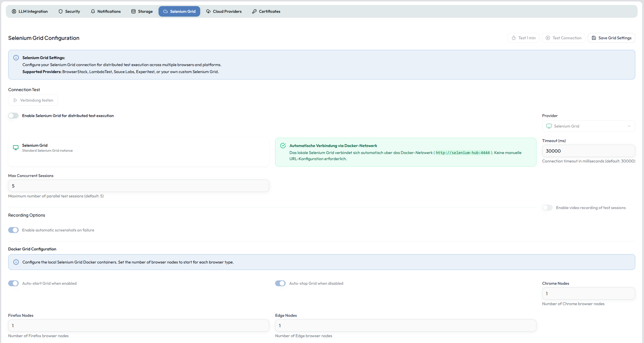The height and width of the screenshot is (343, 644).
Task: Click the timer icon in Test 1 min button
Action: tap(514, 38)
